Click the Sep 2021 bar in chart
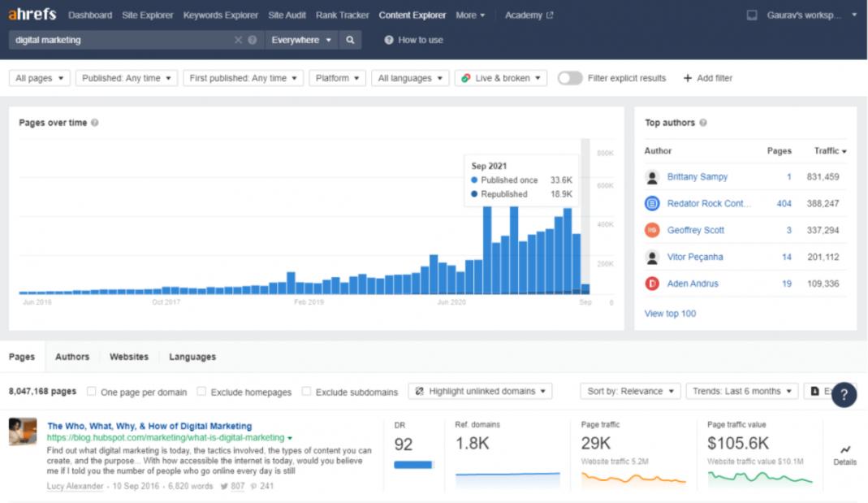This screenshot has width=868, height=503. coord(585,288)
